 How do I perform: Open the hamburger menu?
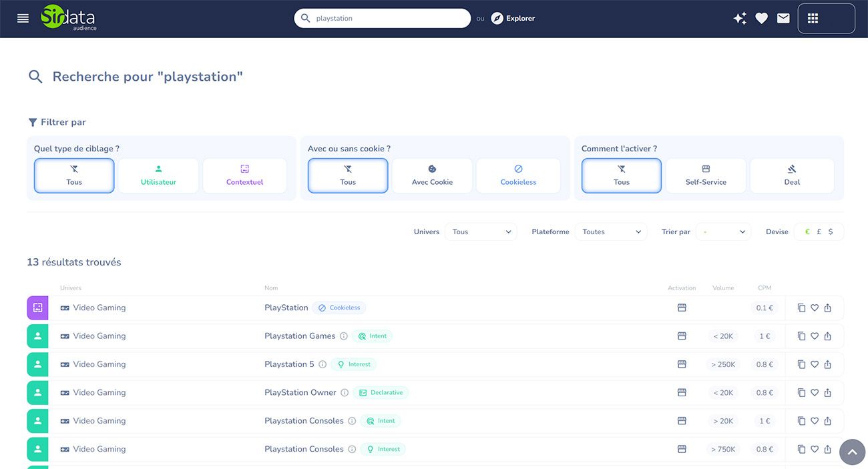click(23, 19)
